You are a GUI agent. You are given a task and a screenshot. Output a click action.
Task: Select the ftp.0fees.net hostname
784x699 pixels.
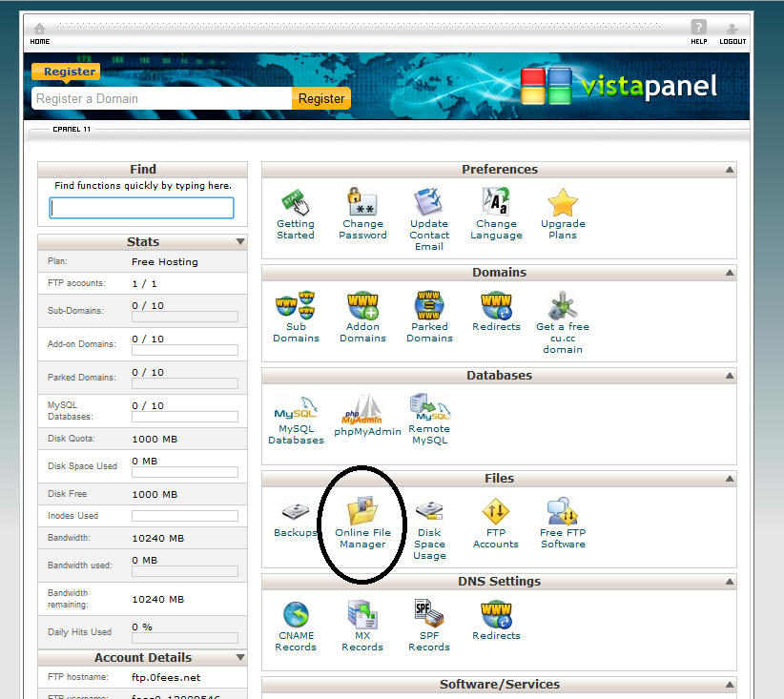166,677
